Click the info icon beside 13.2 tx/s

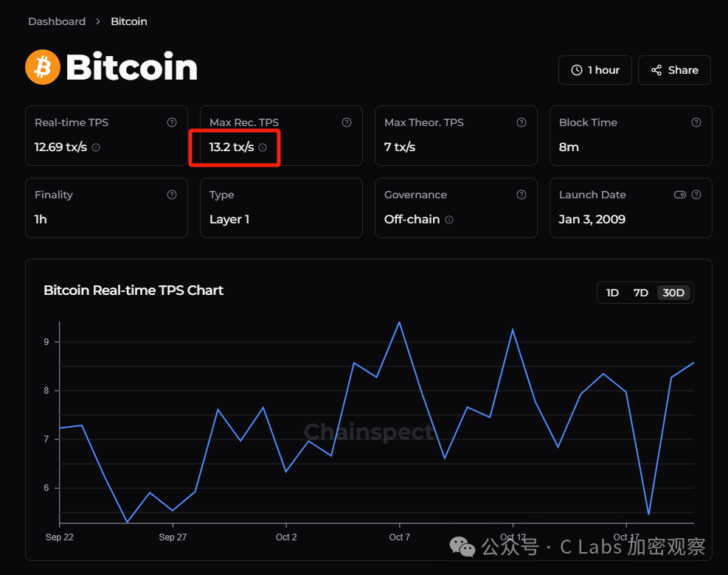tap(263, 147)
